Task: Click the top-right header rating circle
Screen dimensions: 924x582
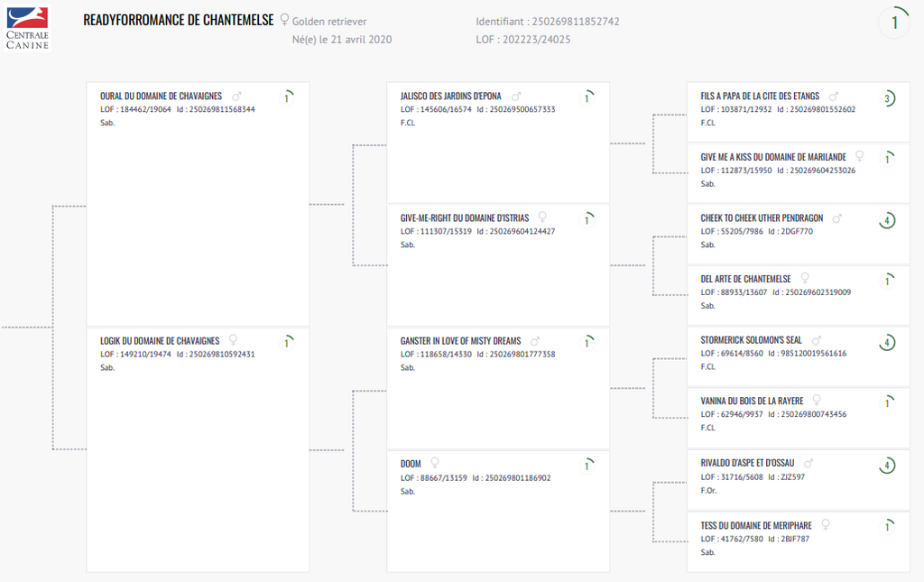Action: tap(894, 23)
